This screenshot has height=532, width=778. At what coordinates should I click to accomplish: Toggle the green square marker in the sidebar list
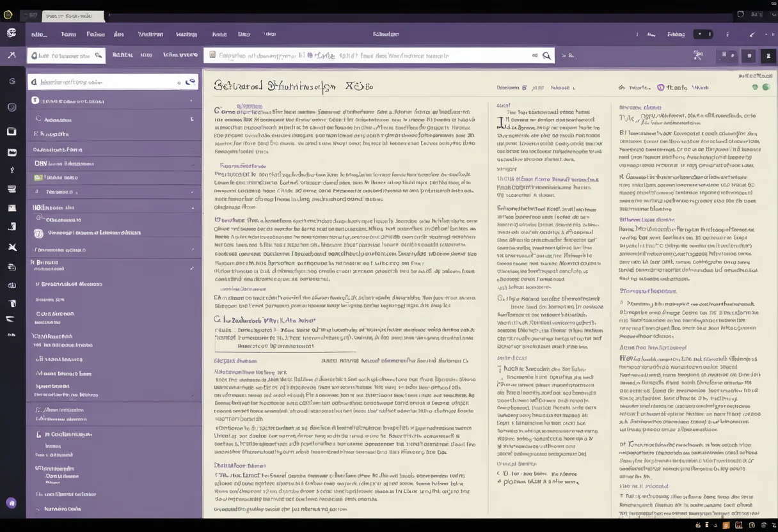click(38, 177)
